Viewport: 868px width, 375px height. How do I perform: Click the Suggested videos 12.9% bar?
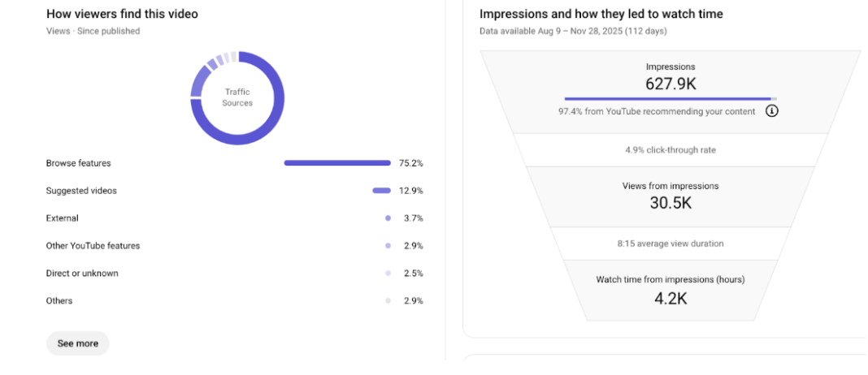(381, 191)
